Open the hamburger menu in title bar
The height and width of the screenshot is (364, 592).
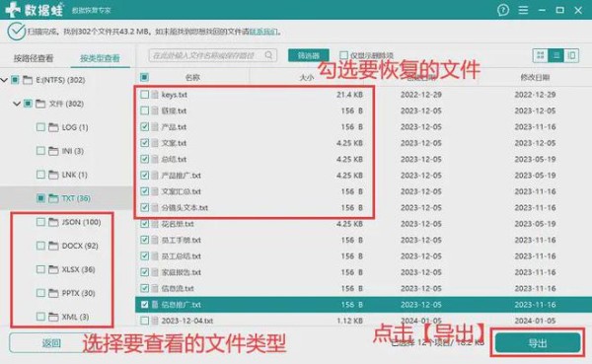(523, 10)
